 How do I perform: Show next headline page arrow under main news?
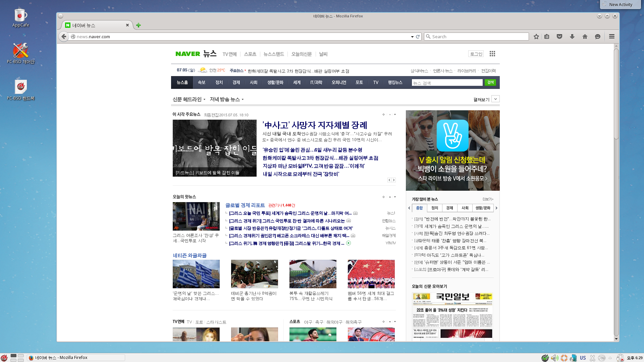(394, 180)
